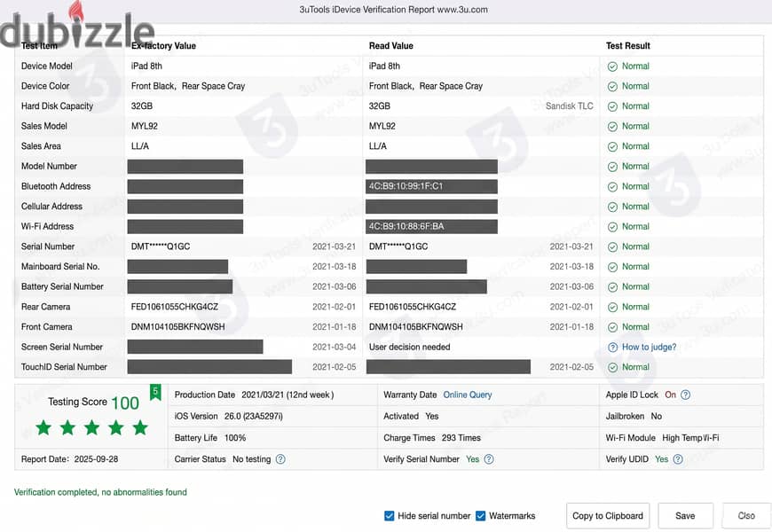Open the Online Query warranty link
The image size is (772, 532).
(x=468, y=395)
